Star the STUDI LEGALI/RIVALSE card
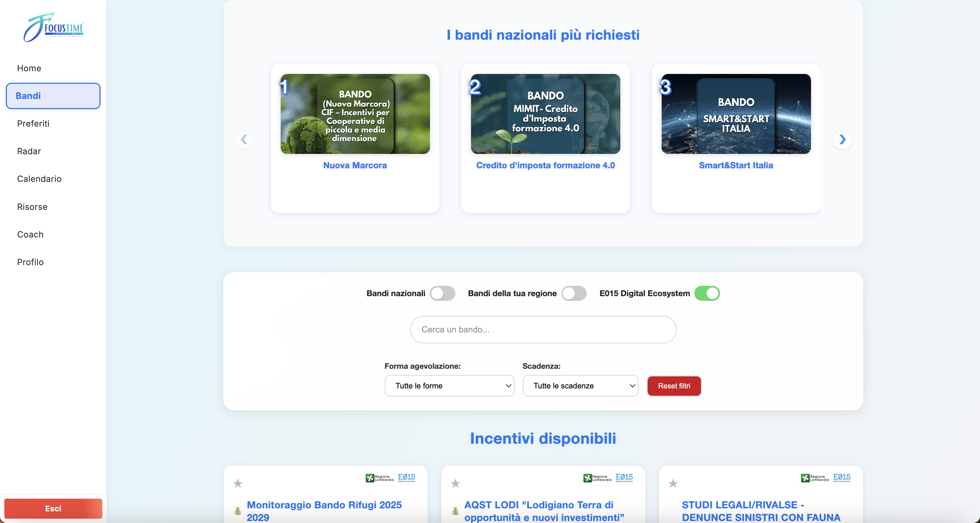980x523 pixels. tap(673, 483)
